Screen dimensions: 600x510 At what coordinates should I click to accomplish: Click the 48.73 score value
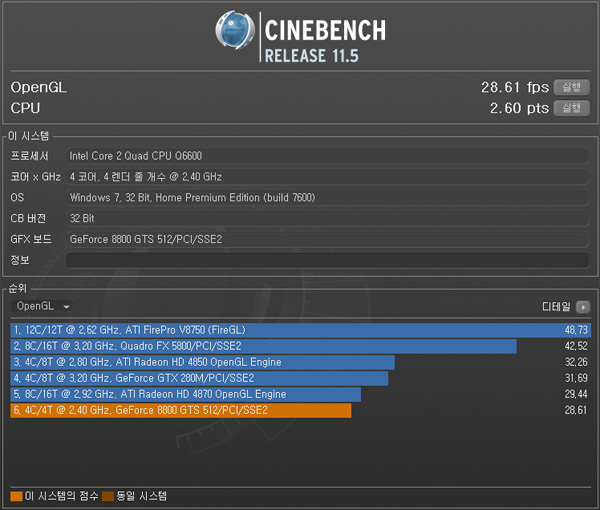pos(576,330)
